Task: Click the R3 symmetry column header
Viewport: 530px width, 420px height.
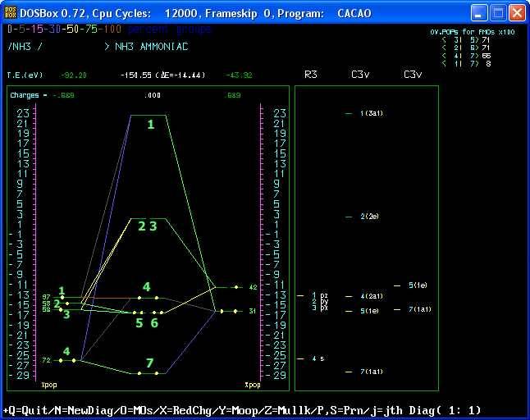Action: point(311,75)
